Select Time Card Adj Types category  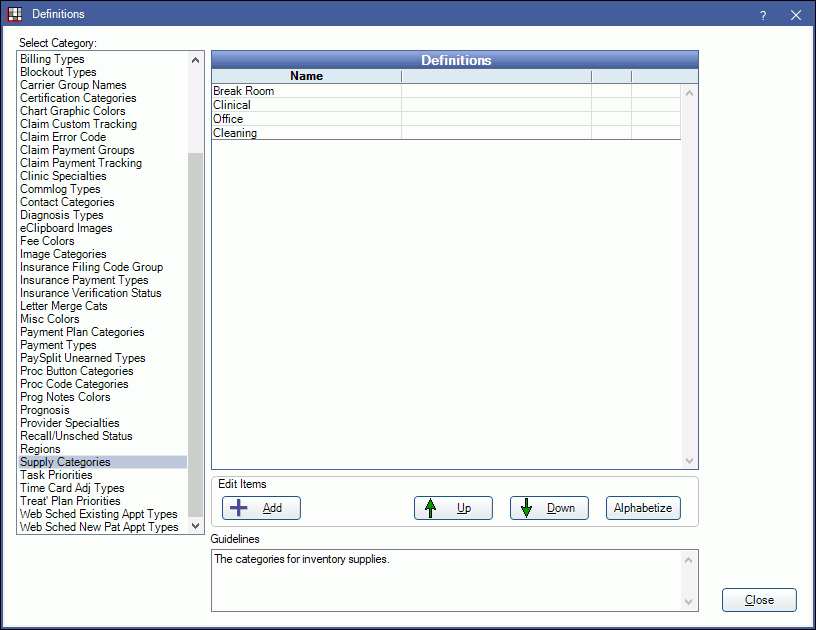(x=103, y=488)
